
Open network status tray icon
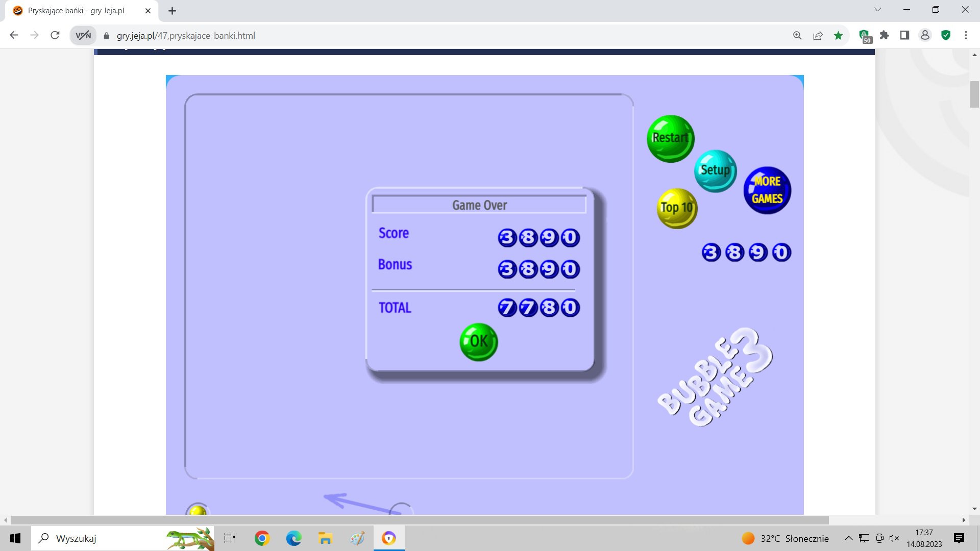[864, 538]
